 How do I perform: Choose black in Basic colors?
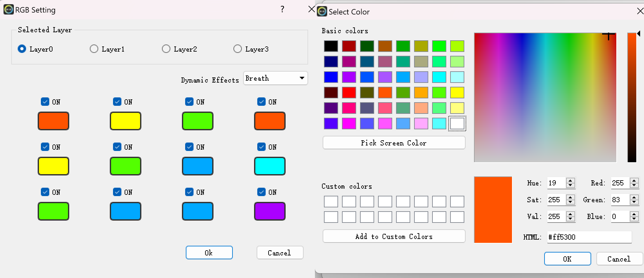click(x=331, y=46)
